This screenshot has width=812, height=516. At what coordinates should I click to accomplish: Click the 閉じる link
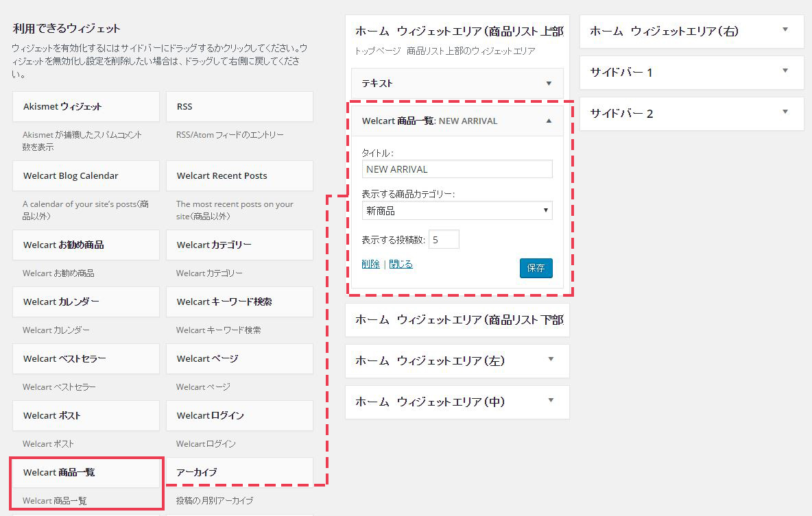(x=401, y=264)
